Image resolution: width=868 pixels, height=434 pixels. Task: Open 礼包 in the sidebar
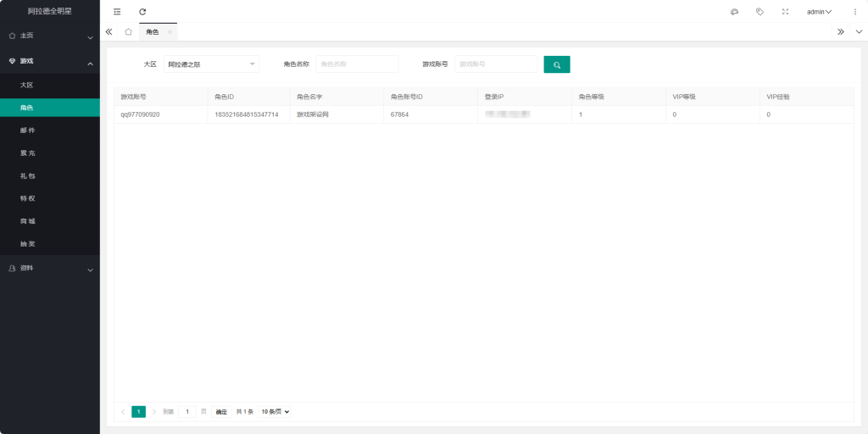(x=50, y=176)
